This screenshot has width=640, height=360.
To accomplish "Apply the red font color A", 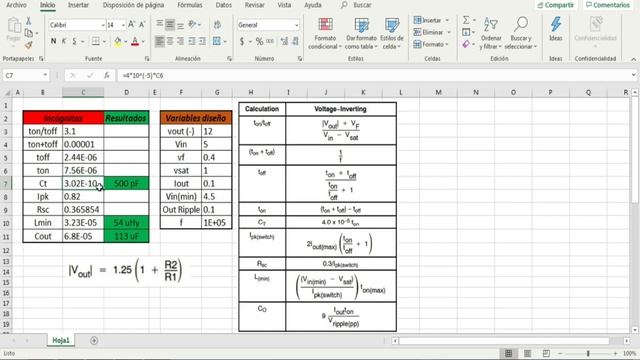I will click(135, 41).
